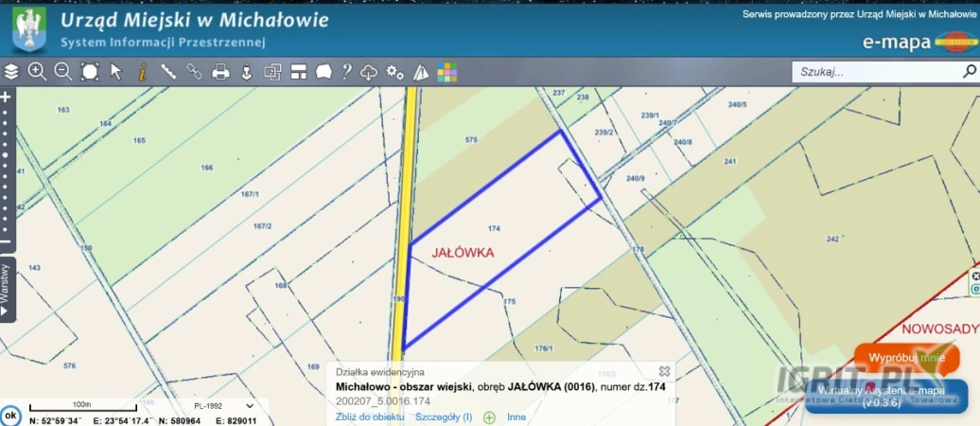The height and width of the screenshot is (426, 980).
Task: Activate the orange info identify tool
Action: [x=142, y=72]
